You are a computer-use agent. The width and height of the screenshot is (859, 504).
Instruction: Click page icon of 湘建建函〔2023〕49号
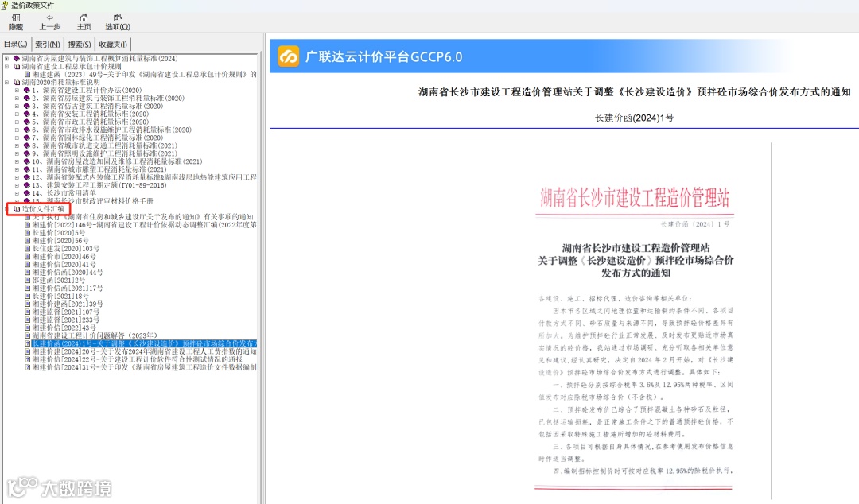click(x=27, y=75)
